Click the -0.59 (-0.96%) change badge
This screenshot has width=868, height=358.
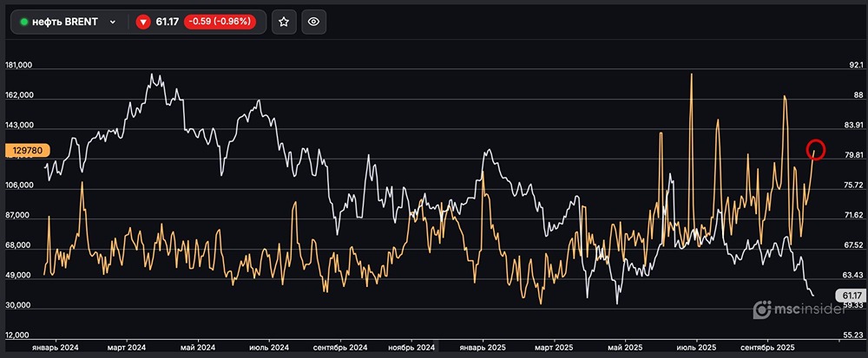[220, 22]
